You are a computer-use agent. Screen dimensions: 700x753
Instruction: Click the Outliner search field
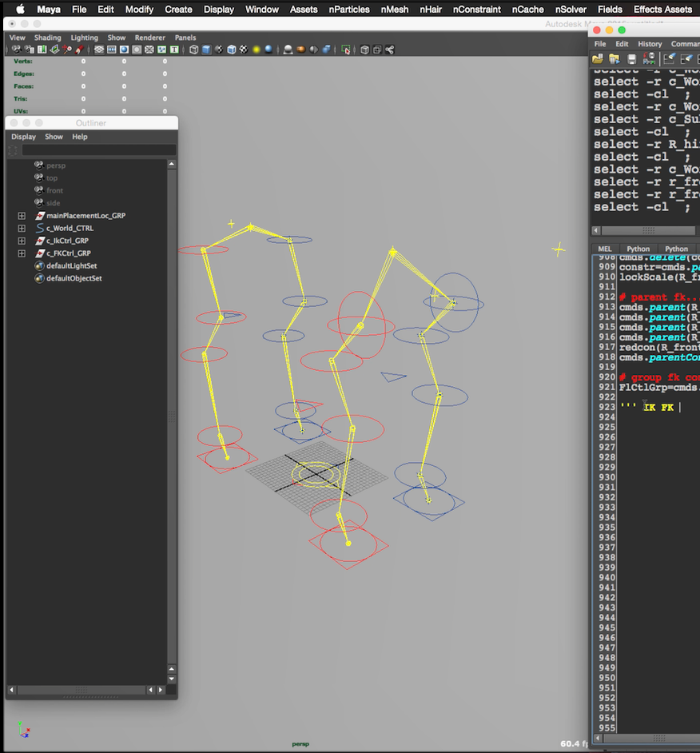99,150
